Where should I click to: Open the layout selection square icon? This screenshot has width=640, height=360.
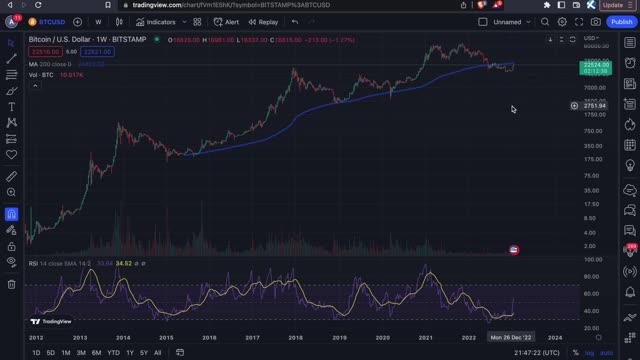click(x=482, y=22)
